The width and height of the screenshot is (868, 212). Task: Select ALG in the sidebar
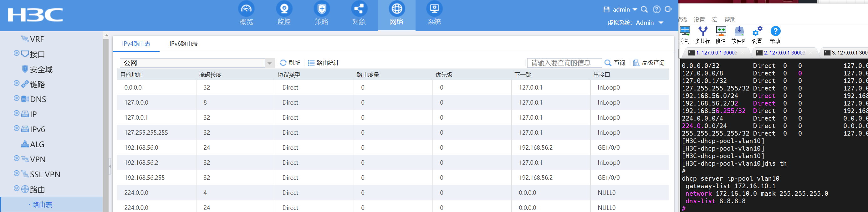pyautogui.click(x=37, y=144)
